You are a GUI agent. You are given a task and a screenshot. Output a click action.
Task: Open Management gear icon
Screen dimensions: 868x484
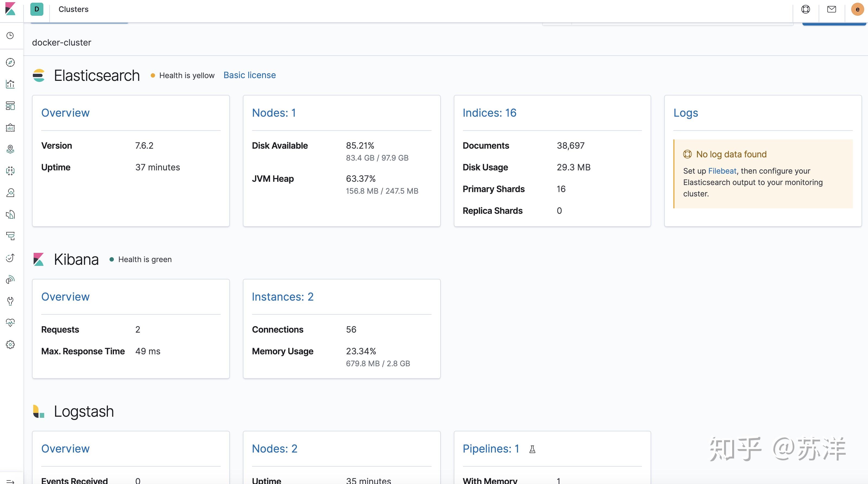[x=11, y=344]
